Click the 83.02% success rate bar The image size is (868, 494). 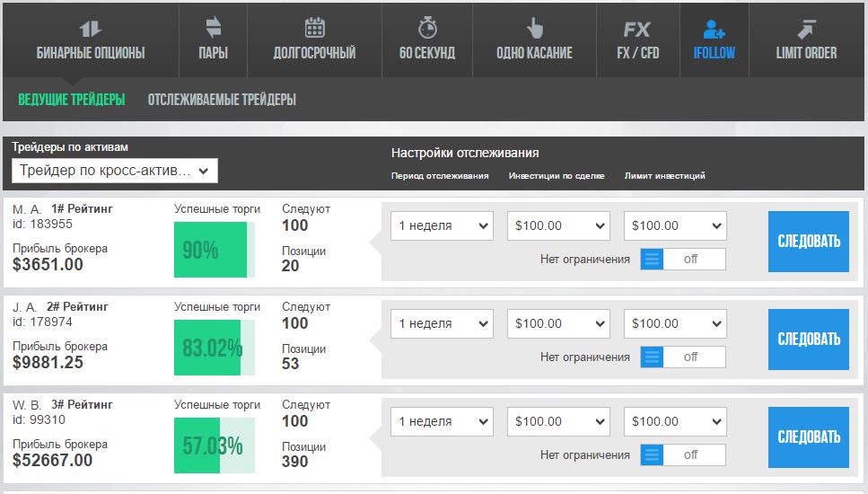(215, 348)
